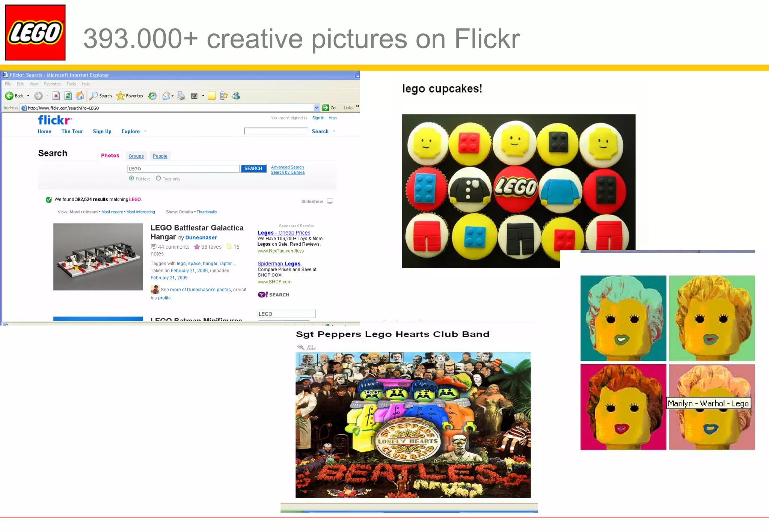The height and width of the screenshot is (532, 769).
Task: Open the Edit menu
Action: 20,84
